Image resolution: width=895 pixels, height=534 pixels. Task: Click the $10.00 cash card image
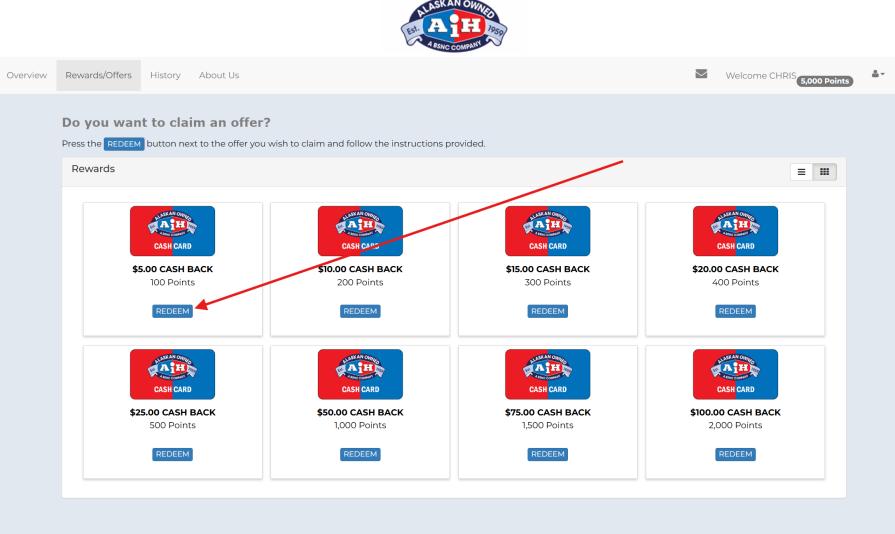click(360, 231)
